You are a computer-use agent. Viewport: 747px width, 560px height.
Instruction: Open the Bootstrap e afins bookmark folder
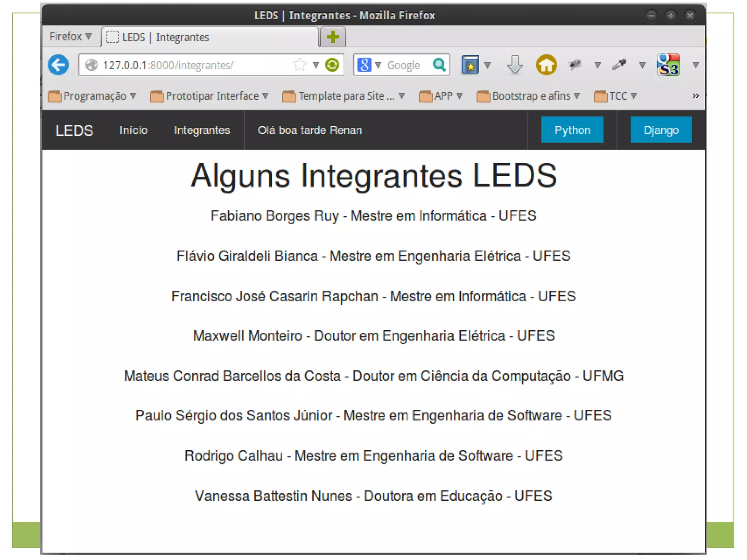pos(528,96)
